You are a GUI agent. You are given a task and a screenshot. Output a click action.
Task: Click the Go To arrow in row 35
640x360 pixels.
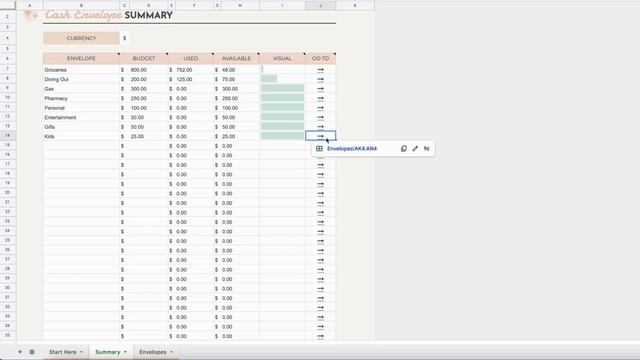(320, 336)
